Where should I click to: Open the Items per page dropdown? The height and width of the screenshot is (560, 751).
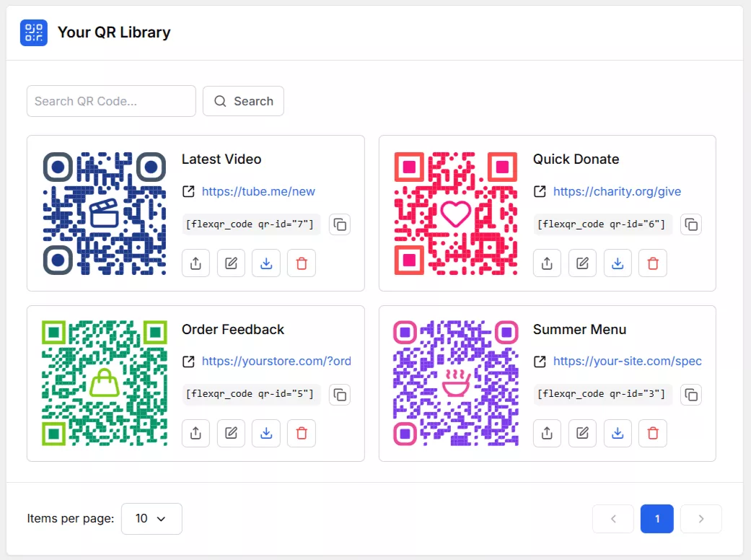point(151,518)
